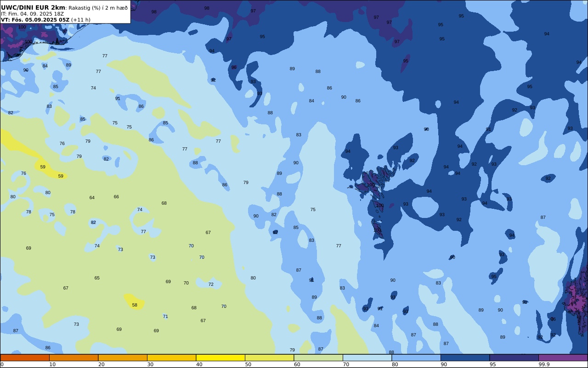
Task: Click the color scale tick label 99.9
Action: pyautogui.click(x=544, y=364)
